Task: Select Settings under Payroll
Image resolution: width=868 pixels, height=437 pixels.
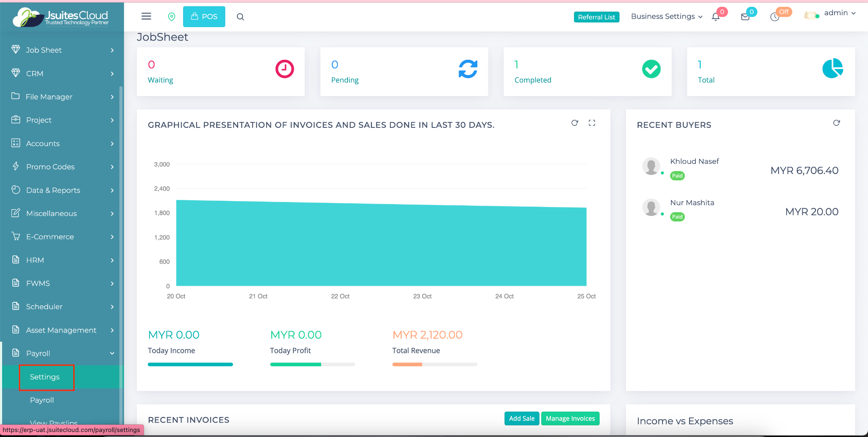Action: (x=45, y=377)
